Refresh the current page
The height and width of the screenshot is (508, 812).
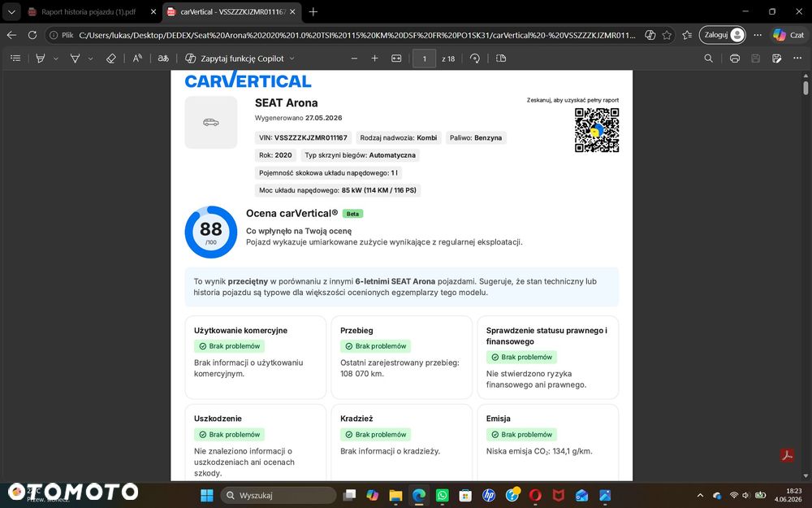coord(32,35)
